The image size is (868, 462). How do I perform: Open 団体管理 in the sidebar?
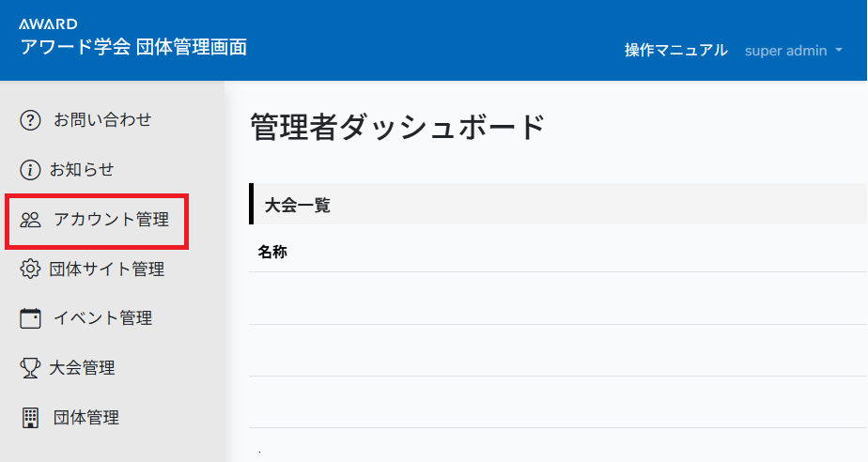tap(85, 417)
